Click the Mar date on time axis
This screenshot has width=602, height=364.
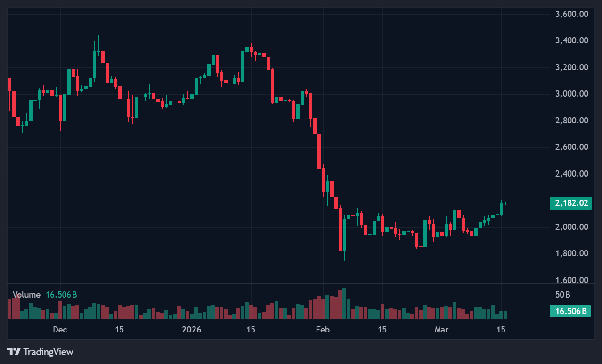[x=441, y=330]
